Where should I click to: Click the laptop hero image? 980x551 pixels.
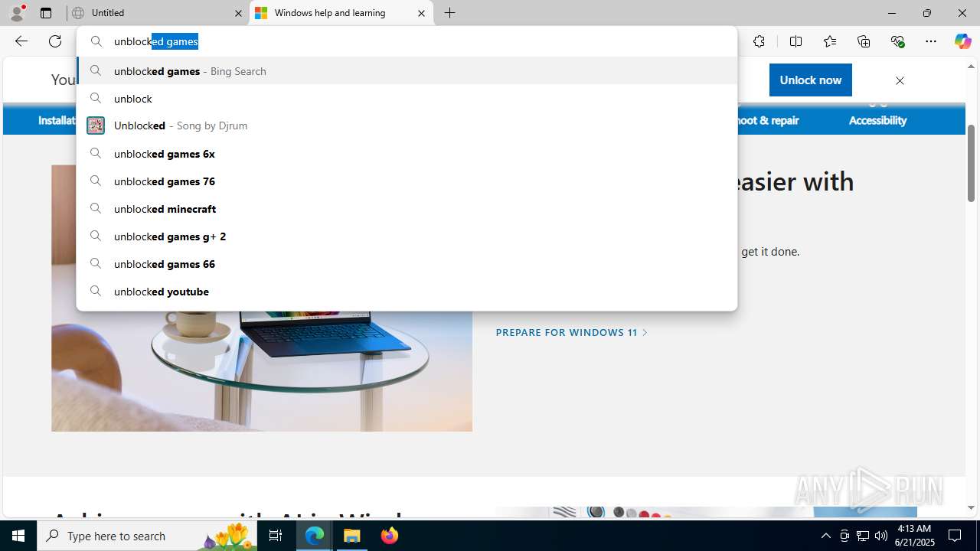pyautogui.click(x=262, y=370)
